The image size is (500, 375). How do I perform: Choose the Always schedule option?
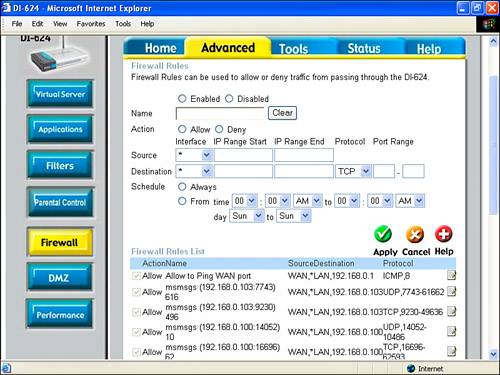click(x=182, y=187)
